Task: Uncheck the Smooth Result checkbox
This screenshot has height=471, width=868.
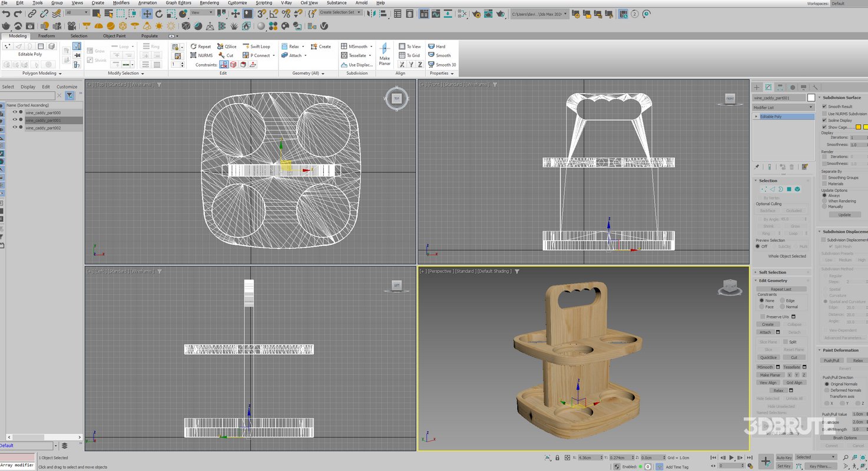Action: coord(824,107)
